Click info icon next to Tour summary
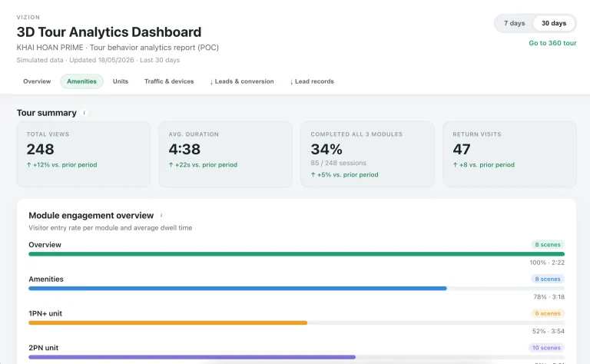The image size is (590, 364). (85, 113)
